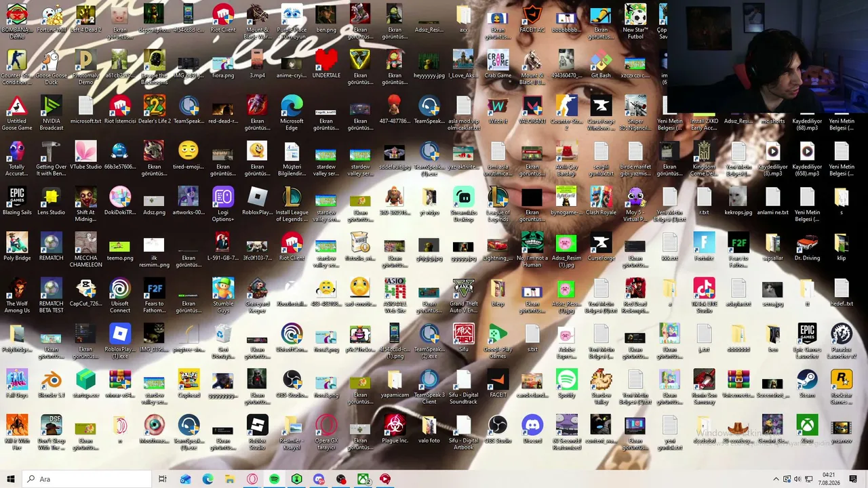
Task: Select the Red Dead Redemption shortcut
Action: (x=635, y=295)
